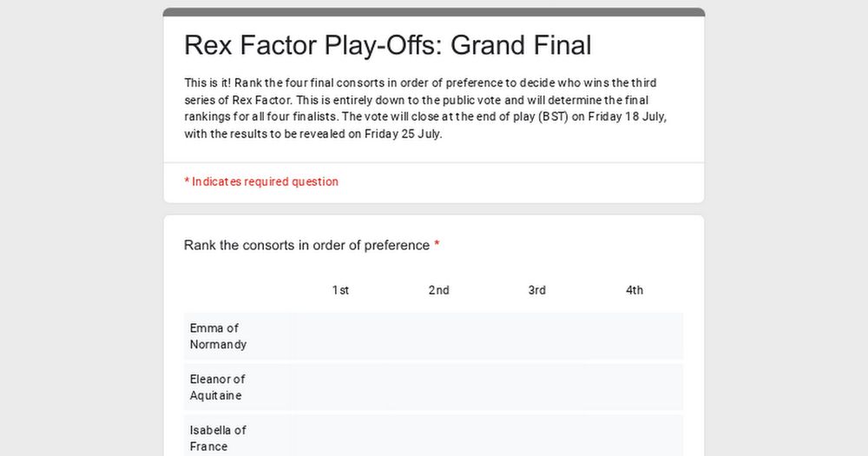Image resolution: width=868 pixels, height=456 pixels.
Task: Click the form description paragraph
Action: (x=425, y=108)
